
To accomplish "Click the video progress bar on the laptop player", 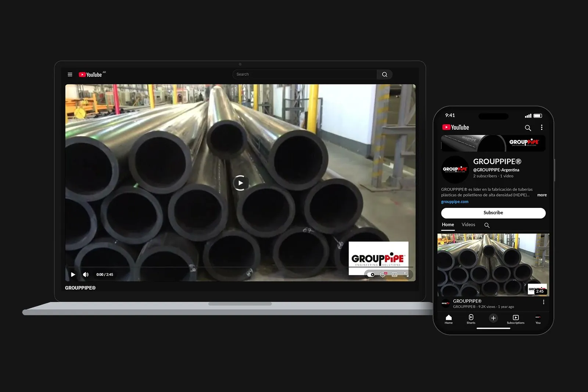I will [240, 267].
